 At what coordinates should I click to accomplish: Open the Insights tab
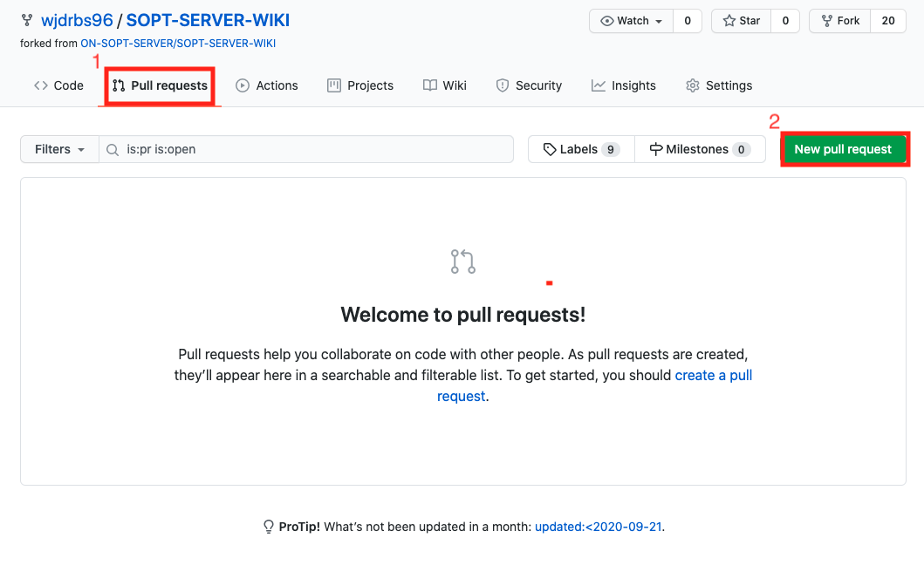(x=624, y=85)
